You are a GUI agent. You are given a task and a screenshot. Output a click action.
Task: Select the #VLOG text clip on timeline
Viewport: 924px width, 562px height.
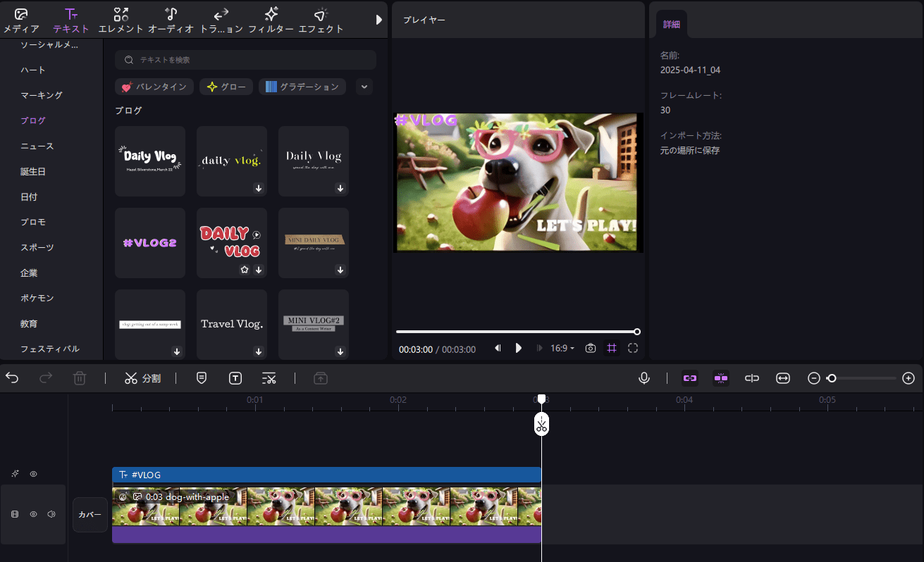326,475
